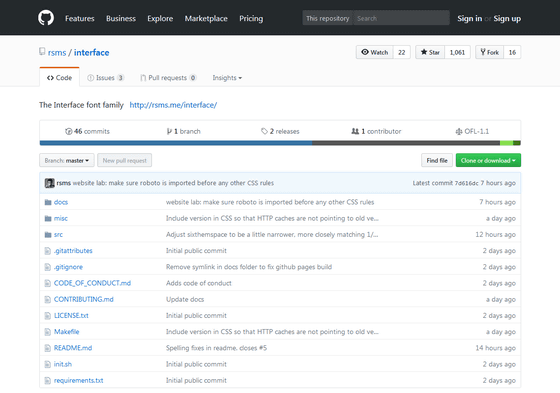This screenshot has height=393, width=560.
Task: Open Pricing in the top navigation
Action: click(x=251, y=18)
